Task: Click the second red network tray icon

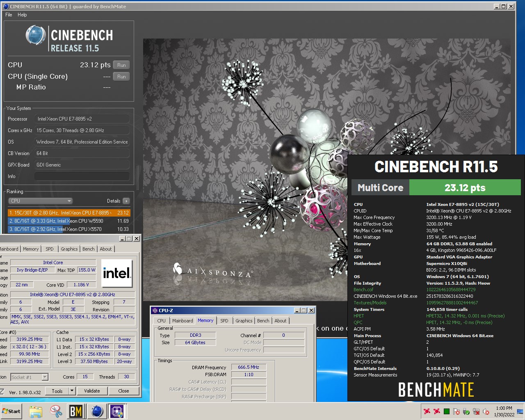Action: tap(437, 411)
